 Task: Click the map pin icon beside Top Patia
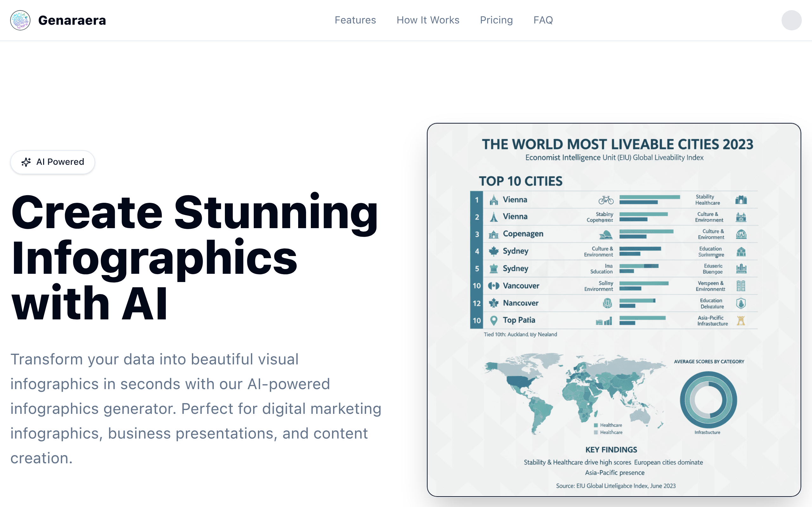coord(493,320)
